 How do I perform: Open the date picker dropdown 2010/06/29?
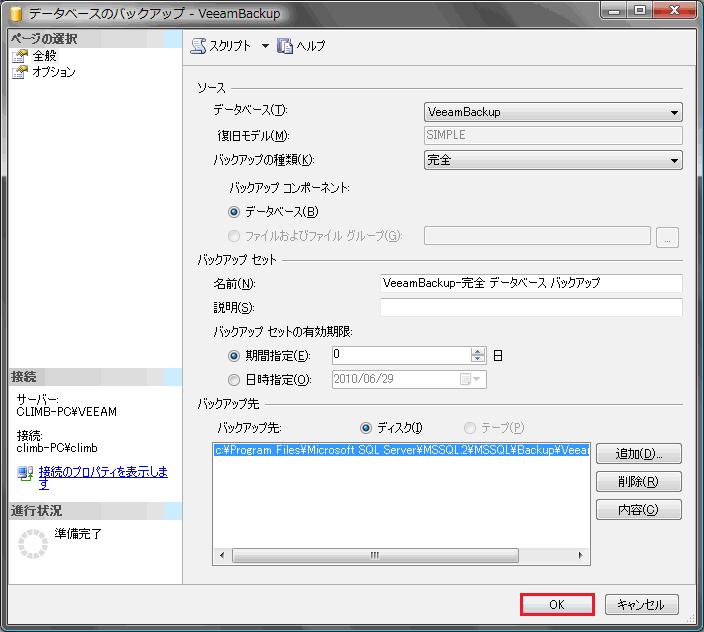(476, 380)
